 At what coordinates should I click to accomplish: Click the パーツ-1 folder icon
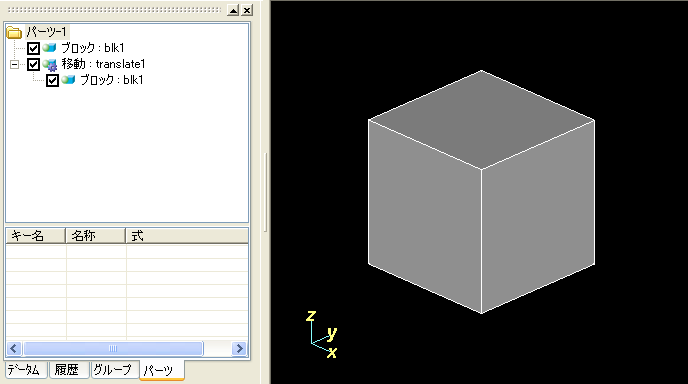14,32
